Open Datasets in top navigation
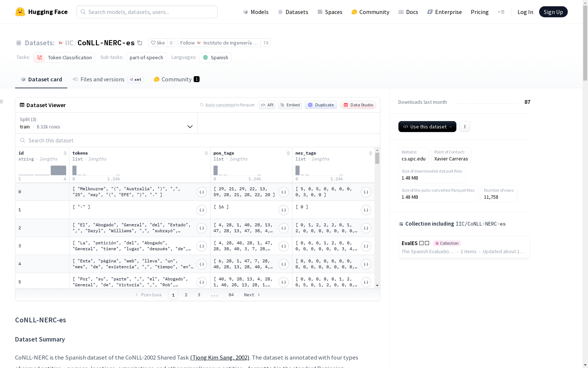This screenshot has height=368, width=588. coord(293,12)
